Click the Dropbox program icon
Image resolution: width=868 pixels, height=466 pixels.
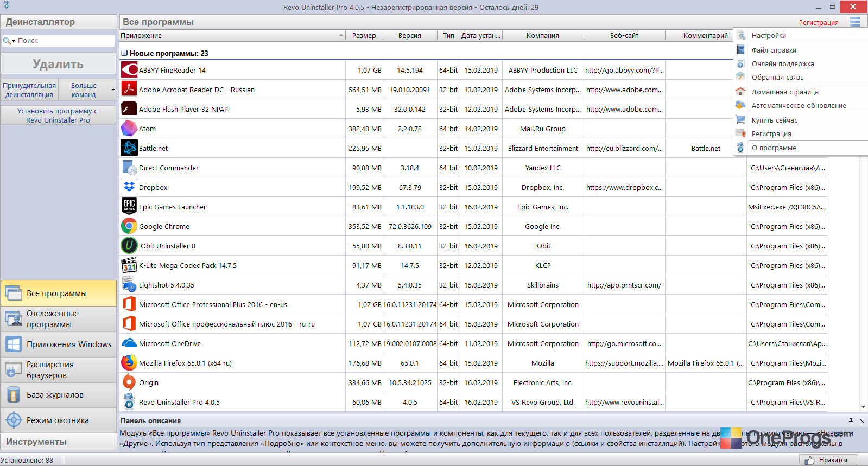pyautogui.click(x=129, y=187)
